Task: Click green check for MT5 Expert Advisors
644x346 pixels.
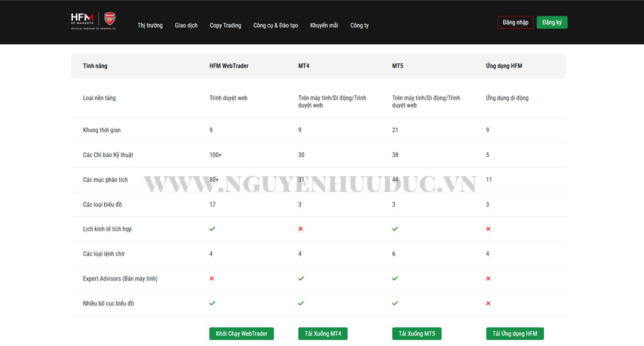Action: click(395, 278)
